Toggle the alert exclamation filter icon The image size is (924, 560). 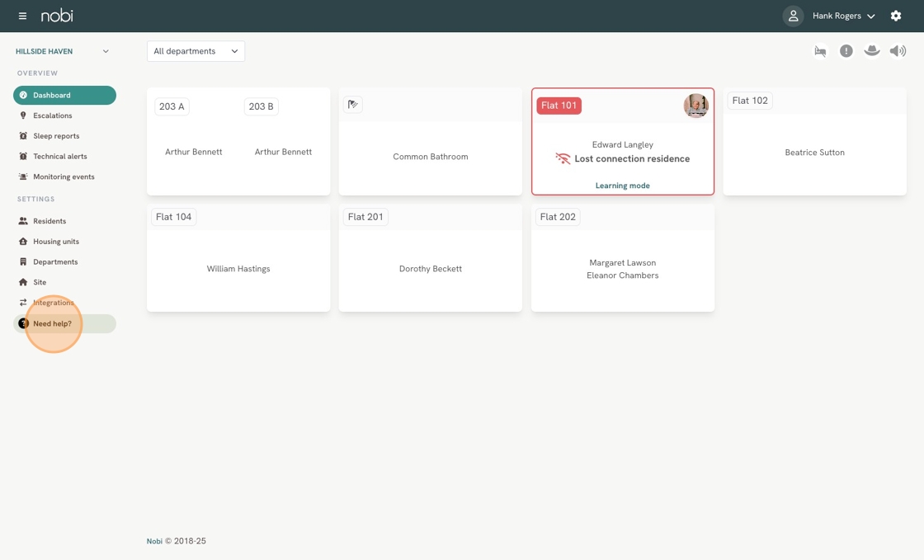[x=846, y=51]
